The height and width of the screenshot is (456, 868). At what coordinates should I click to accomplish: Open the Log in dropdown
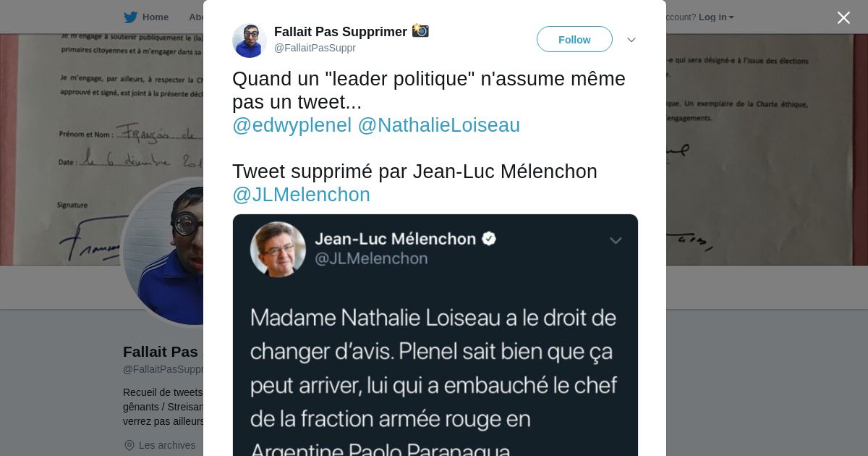[x=715, y=17]
